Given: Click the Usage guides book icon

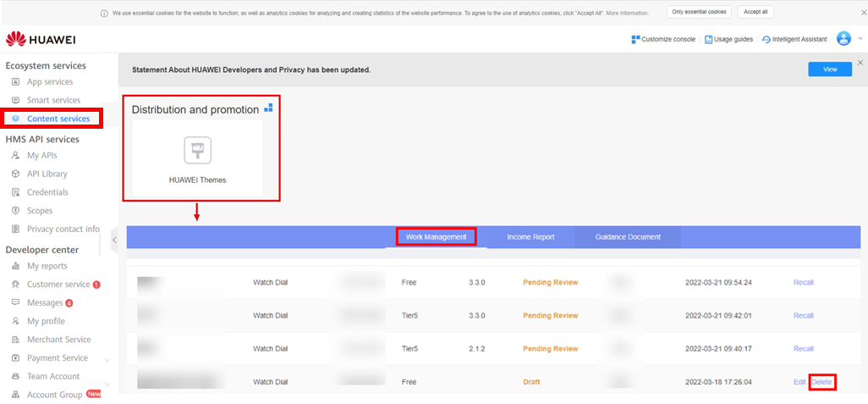Looking at the screenshot, I should click(x=709, y=39).
